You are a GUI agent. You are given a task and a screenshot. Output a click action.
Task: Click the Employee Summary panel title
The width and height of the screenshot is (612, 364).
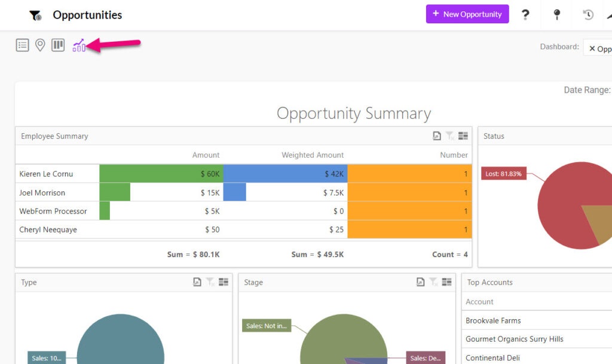[54, 136]
